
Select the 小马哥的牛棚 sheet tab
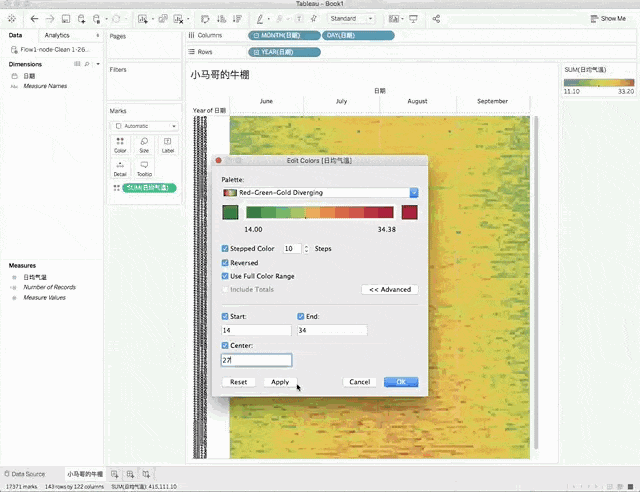85,474
